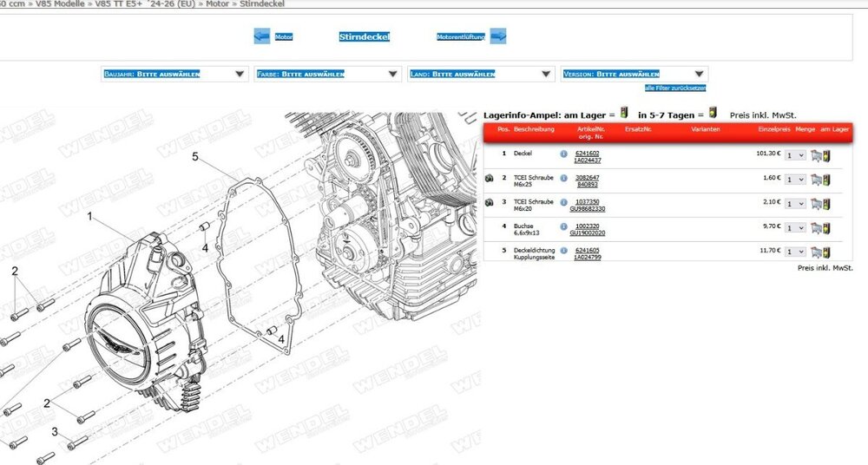868x465 pixels.
Task: Open Land filter dropdown
Action: (481, 74)
